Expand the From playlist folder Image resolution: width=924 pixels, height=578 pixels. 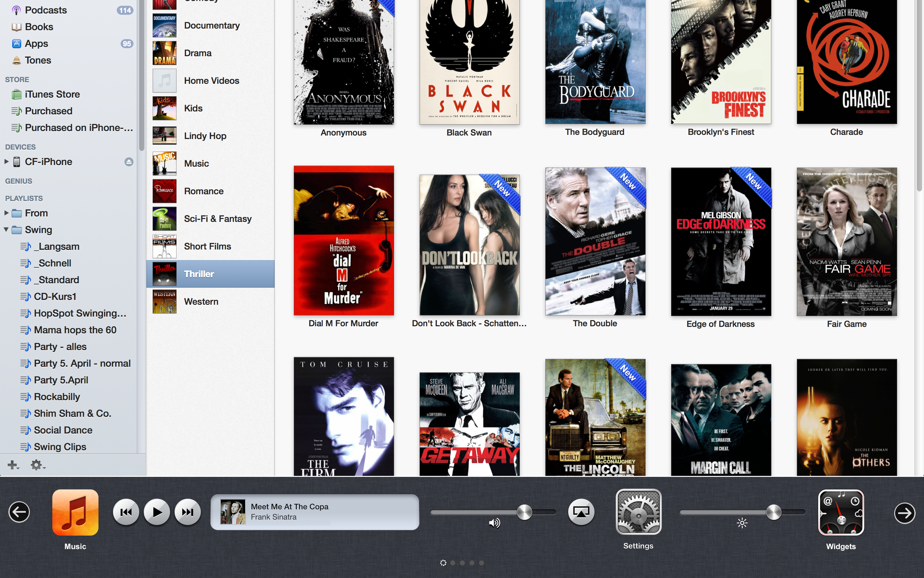[6, 213]
